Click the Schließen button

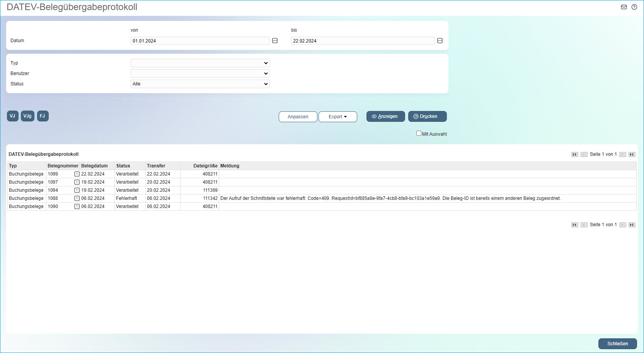618,344
